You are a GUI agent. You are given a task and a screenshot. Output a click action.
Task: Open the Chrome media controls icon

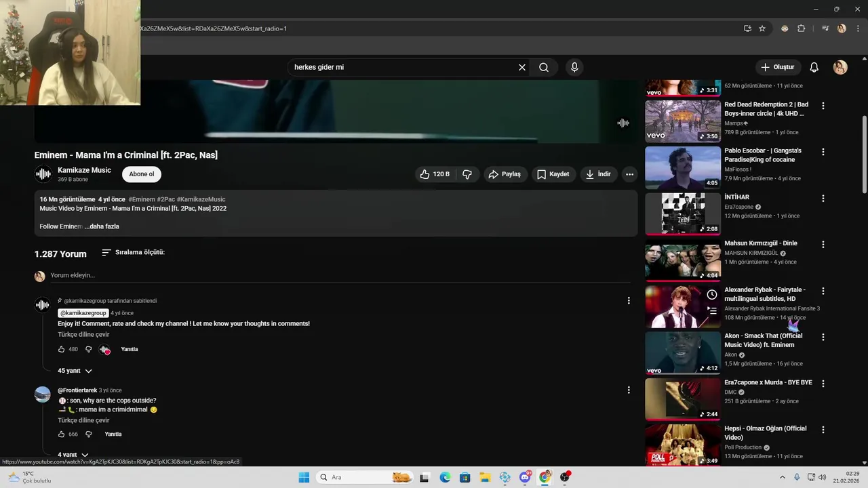tap(825, 28)
